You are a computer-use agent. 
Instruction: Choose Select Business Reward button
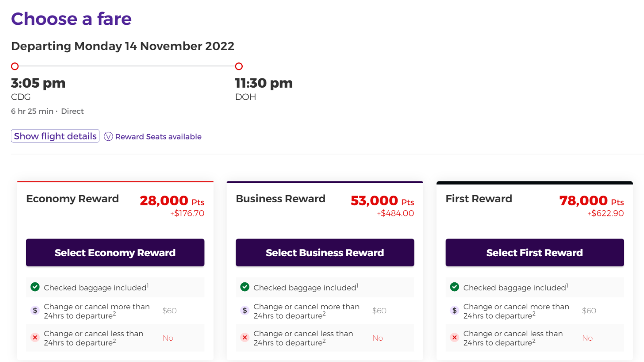pos(325,253)
